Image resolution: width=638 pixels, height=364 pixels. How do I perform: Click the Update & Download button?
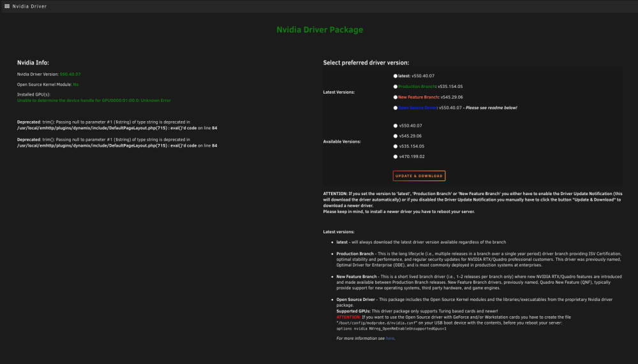coord(419,176)
